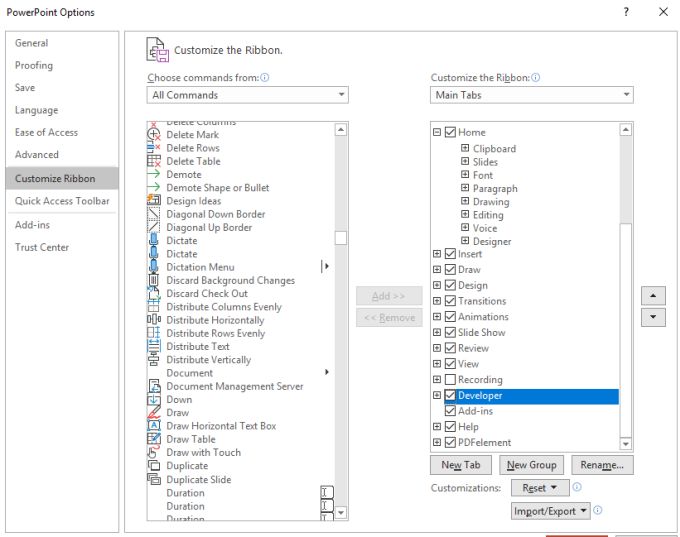Uncheck the Home tab checkbox
This screenshot has width=680, height=537.
tap(451, 132)
